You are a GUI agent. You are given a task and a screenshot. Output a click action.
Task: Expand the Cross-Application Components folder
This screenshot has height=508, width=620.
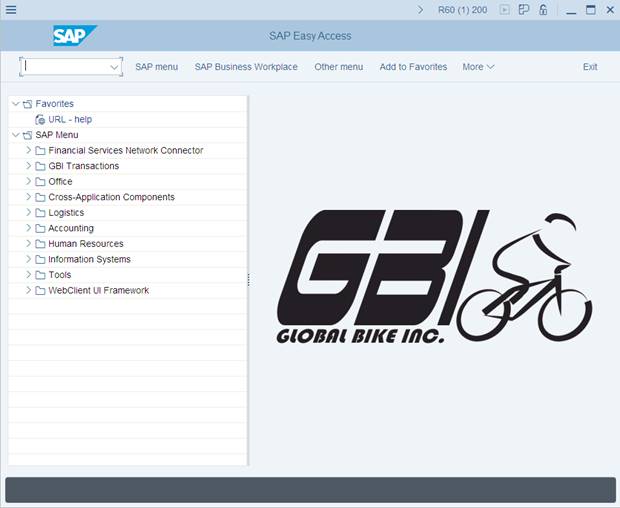(x=28, y=196)
